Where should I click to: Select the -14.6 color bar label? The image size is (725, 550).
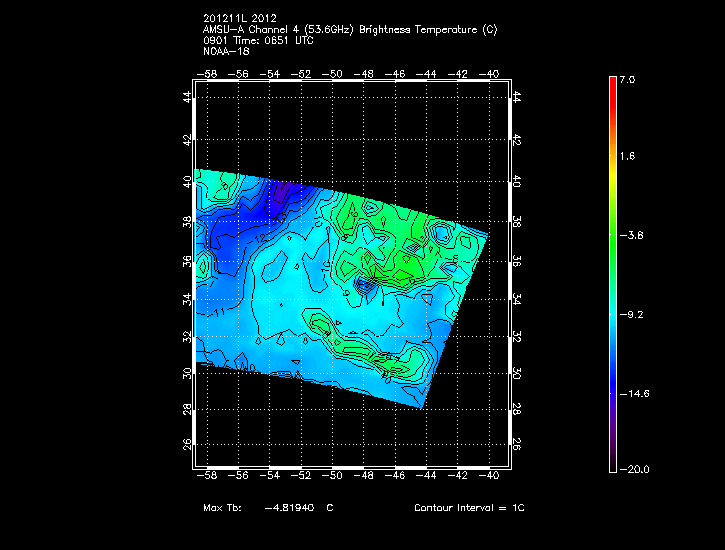(x=632, y=393)
